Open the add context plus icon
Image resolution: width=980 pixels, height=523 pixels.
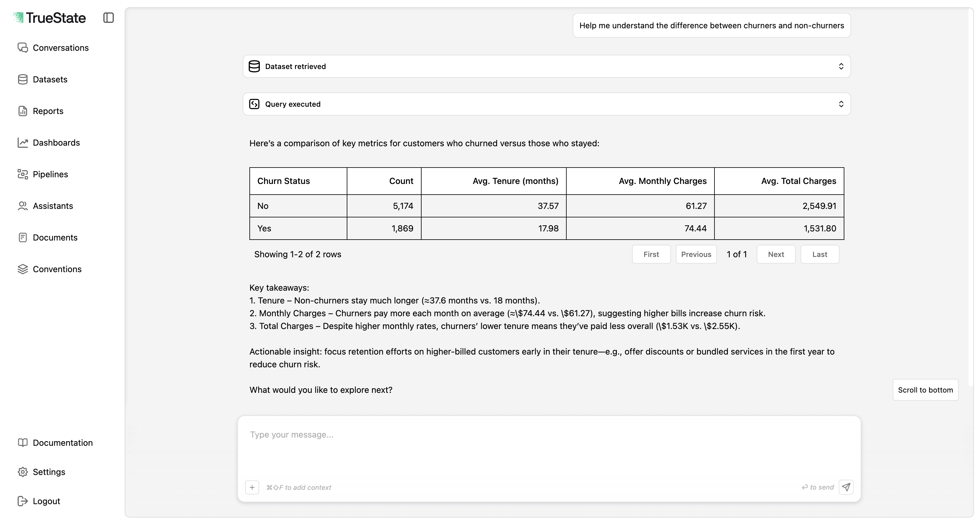(252, 487)
